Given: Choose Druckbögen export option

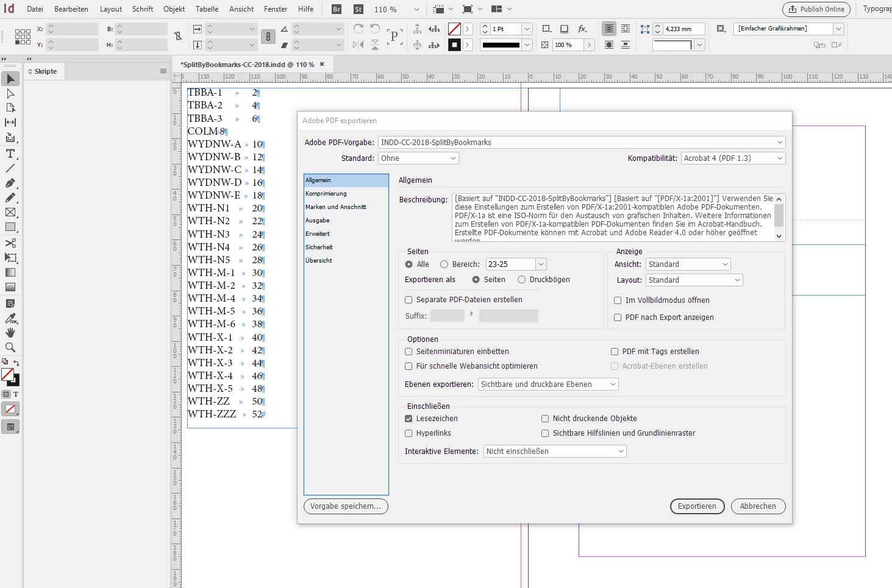Looking at the screenshot, I should 522,280.
